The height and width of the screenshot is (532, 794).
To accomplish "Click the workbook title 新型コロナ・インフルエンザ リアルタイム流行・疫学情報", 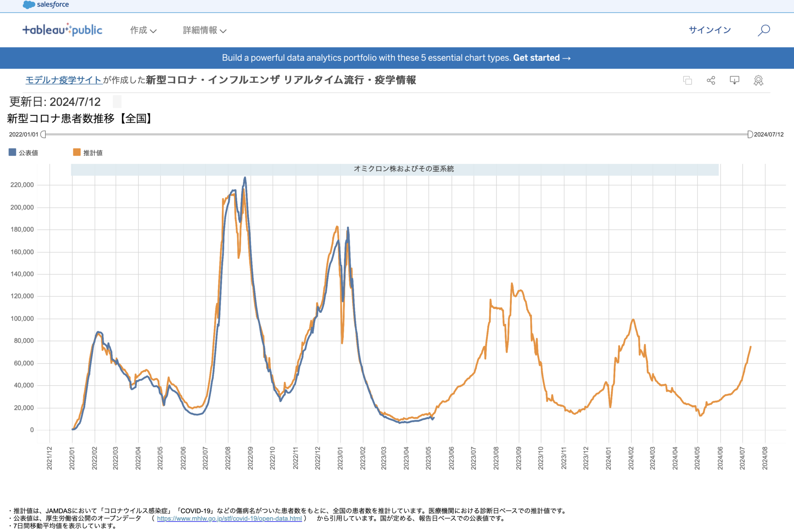I will click(281, 80).
